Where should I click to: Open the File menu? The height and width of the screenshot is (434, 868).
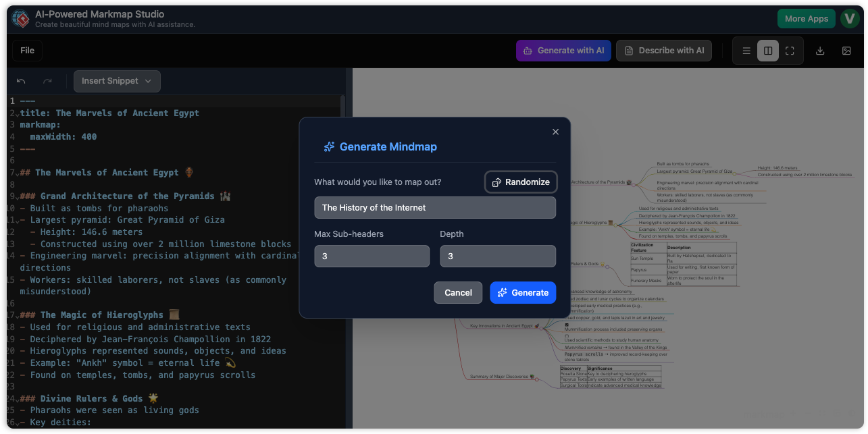(26, 50)
